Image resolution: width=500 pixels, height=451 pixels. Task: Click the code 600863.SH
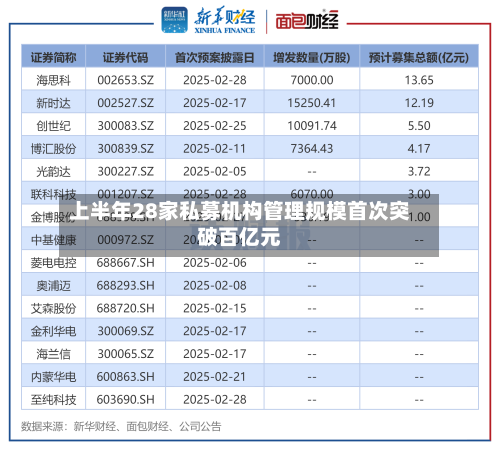coord(126,377)
